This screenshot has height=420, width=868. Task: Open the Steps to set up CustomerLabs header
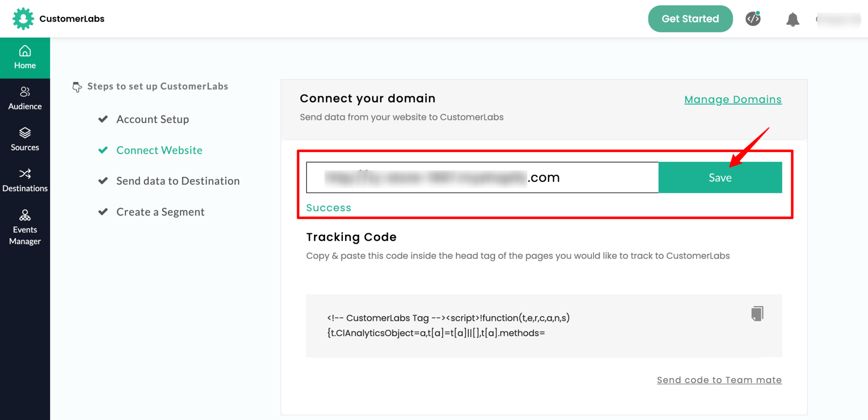pyautogui.click(x=158, y=86)
